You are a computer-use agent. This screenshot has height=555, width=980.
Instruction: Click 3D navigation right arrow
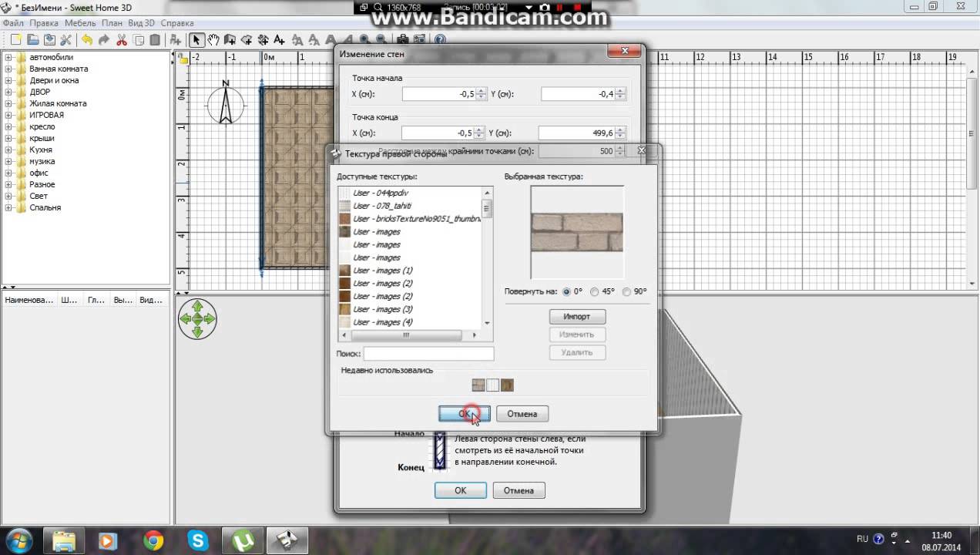(x=210, y=319)
